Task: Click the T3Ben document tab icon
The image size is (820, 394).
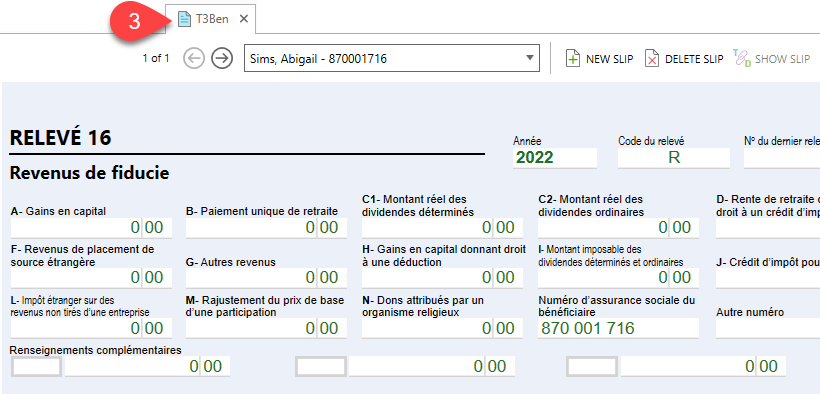Action: pyautogui.click(x=184, y=19)
